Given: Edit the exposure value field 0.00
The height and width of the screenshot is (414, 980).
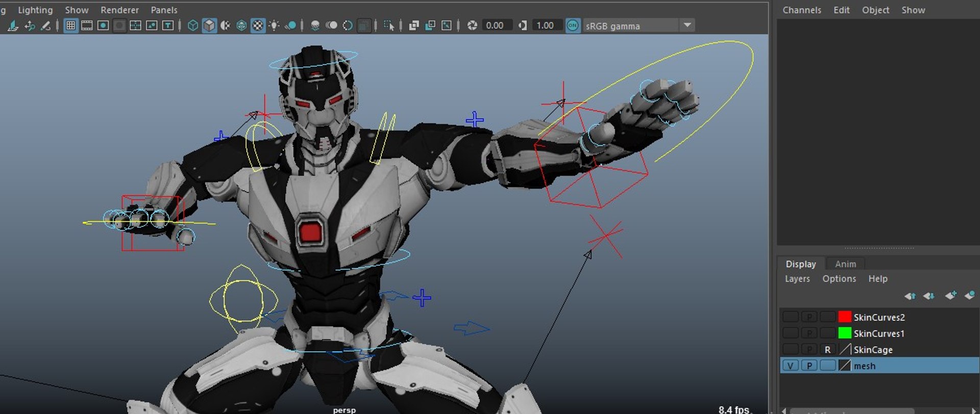Looking at the screenshot, I should tap(496, 25).
